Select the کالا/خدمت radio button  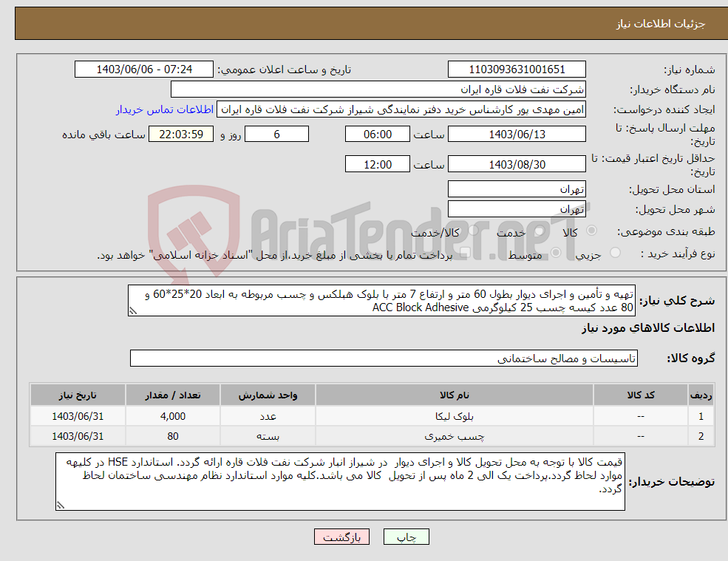tap(473, 231)
